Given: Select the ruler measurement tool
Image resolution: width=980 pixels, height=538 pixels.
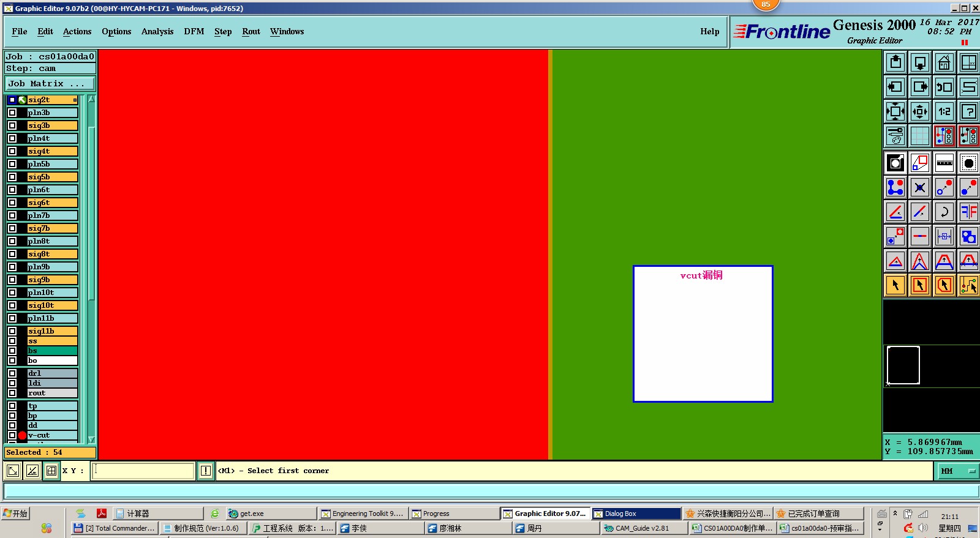Looking at the screenshot, I should 944,163.
